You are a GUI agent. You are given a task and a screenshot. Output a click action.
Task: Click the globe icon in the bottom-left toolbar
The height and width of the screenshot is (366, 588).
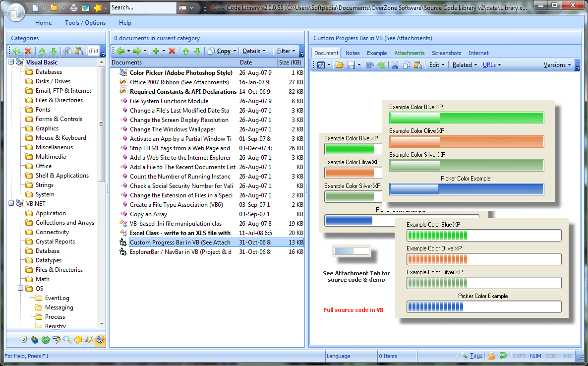point(46,340)
